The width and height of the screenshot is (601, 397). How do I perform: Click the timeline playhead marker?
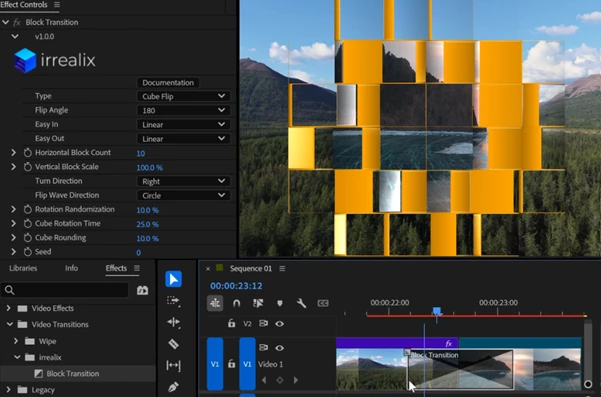437,311
